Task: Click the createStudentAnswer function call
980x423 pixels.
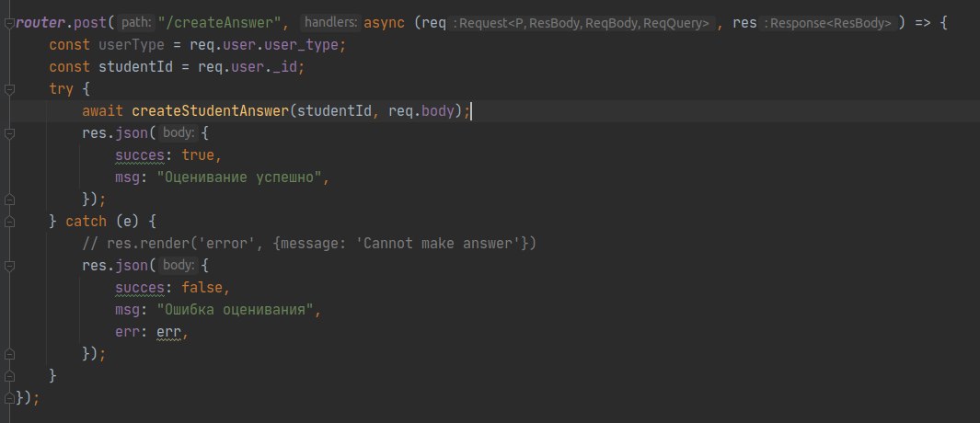Action: tap(210, 111)
